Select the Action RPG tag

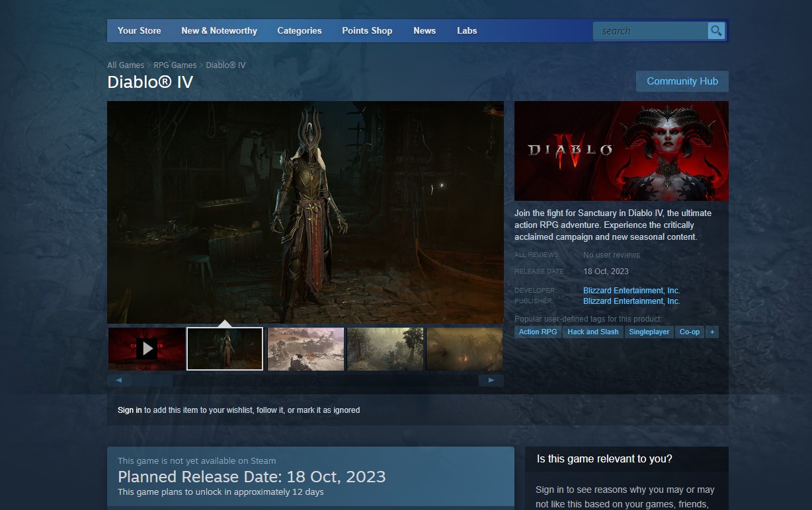pos(537,332)
